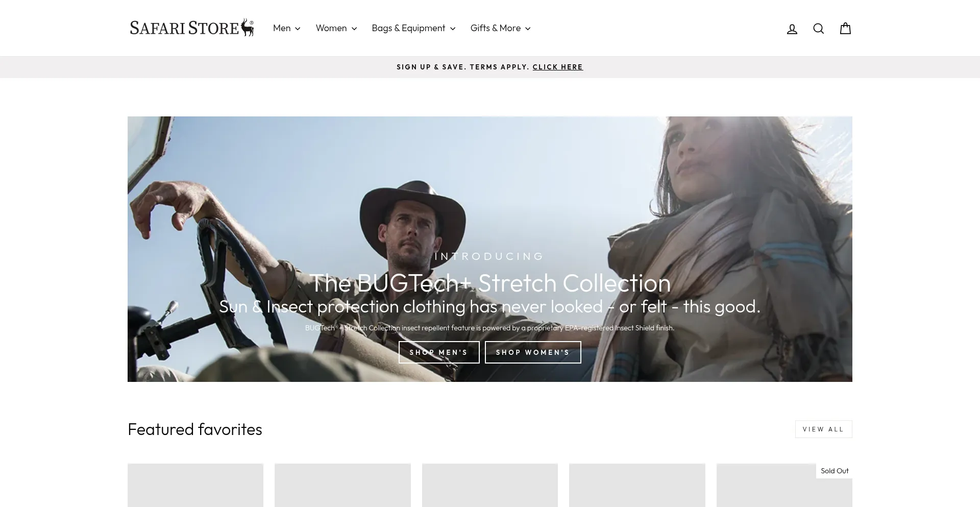Viewport: 980px width, 507px height.
Task: Select Gifts & More menu label
Action: 495,28
